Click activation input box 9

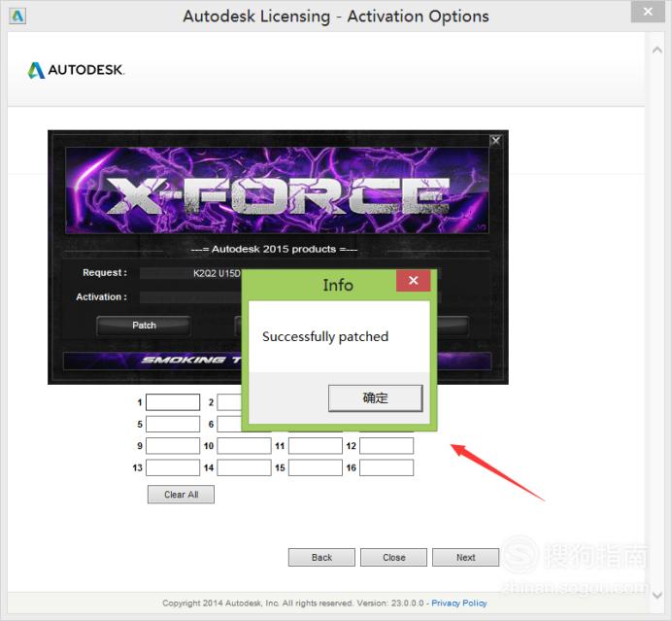pos(173,446)
